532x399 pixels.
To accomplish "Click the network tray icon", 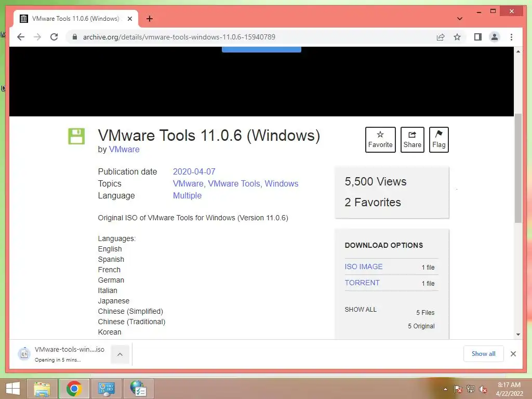I will 471,389.
